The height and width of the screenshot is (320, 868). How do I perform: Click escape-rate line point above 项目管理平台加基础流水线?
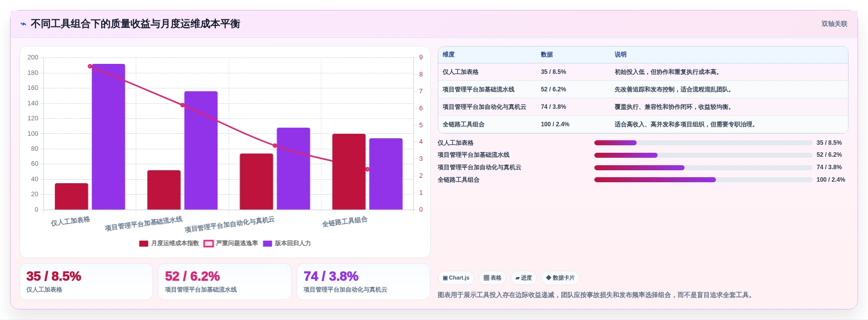pos(182,105)
